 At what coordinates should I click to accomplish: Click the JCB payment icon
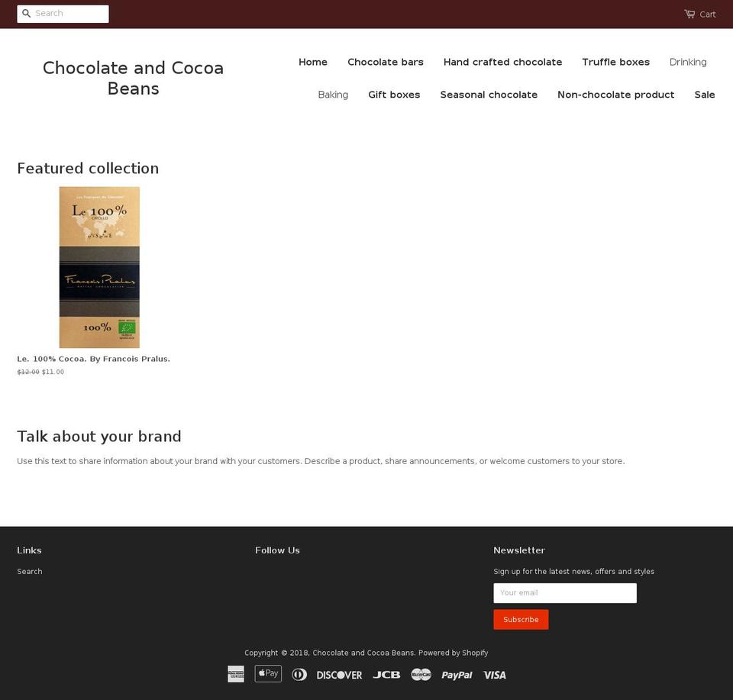pyautogui.click(x=386, y=676)
